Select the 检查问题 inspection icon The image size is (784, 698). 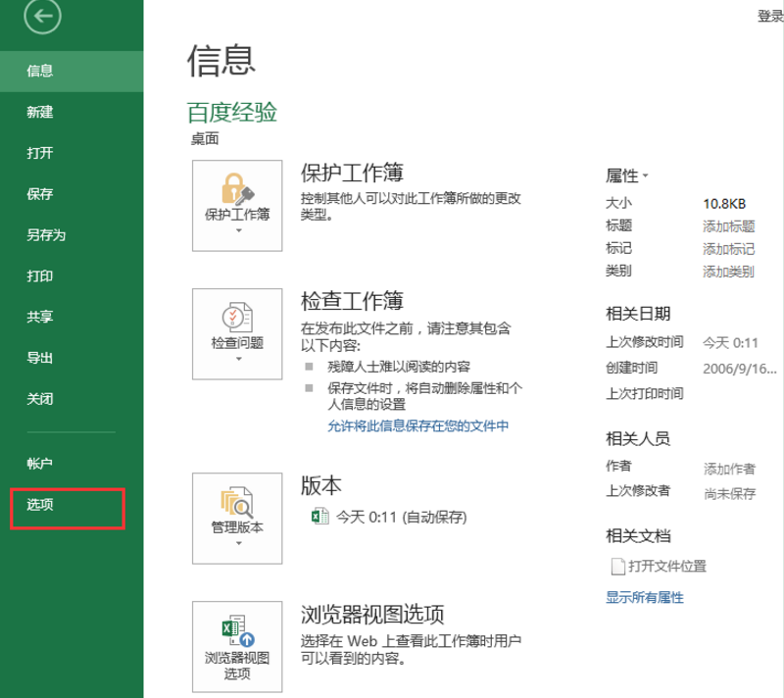236,319
